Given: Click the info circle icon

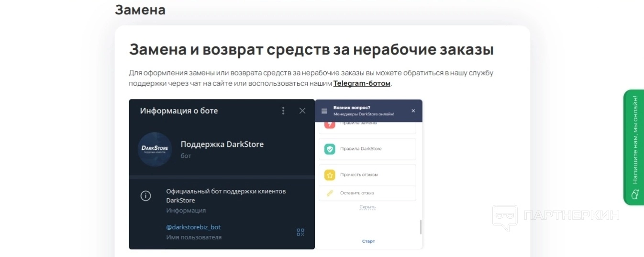Looking at the screenshot, I should pos(146,196).
